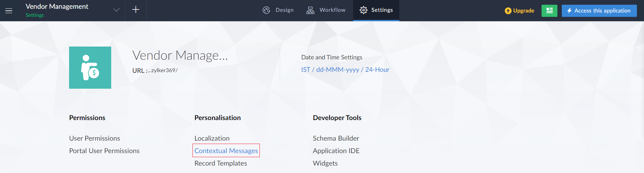The image size is (644, 173).
Task: Click the green Settings breadcrumb label
Action: click(x=35, y=15)
